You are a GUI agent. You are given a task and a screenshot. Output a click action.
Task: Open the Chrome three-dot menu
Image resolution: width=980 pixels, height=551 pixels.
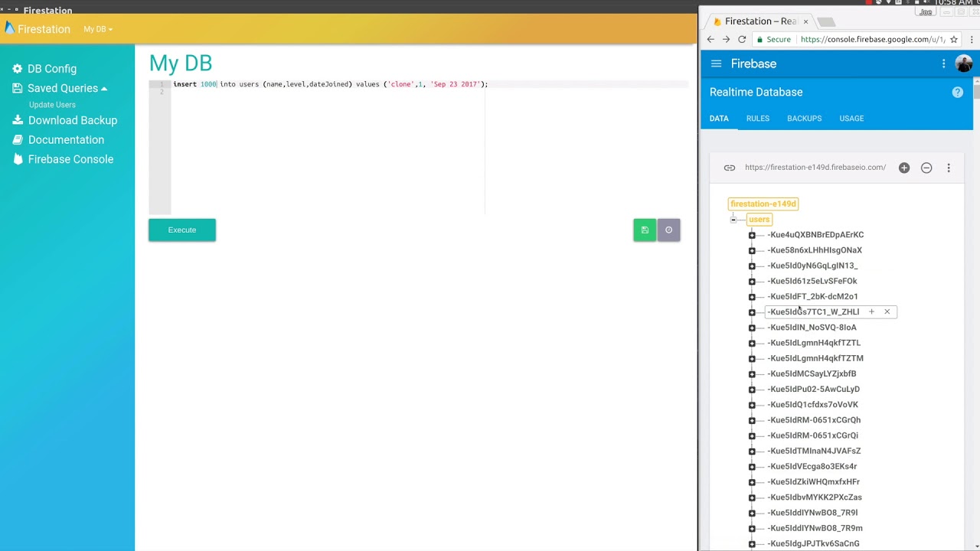972,39
